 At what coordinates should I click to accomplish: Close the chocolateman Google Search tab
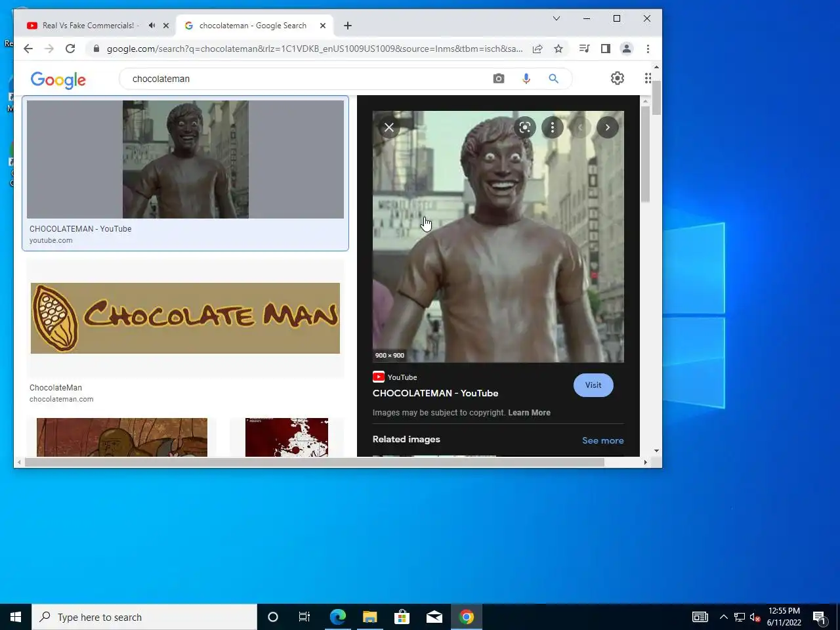[323, 26]
